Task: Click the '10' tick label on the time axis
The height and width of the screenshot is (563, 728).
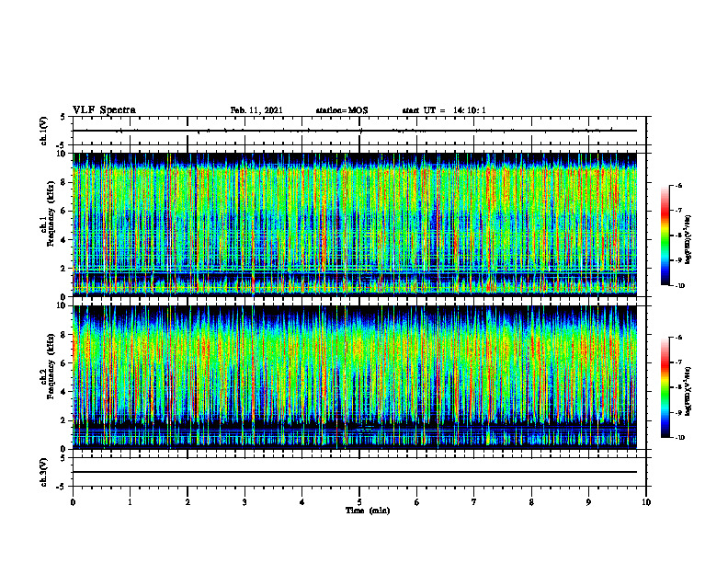Action: [646, 502]
